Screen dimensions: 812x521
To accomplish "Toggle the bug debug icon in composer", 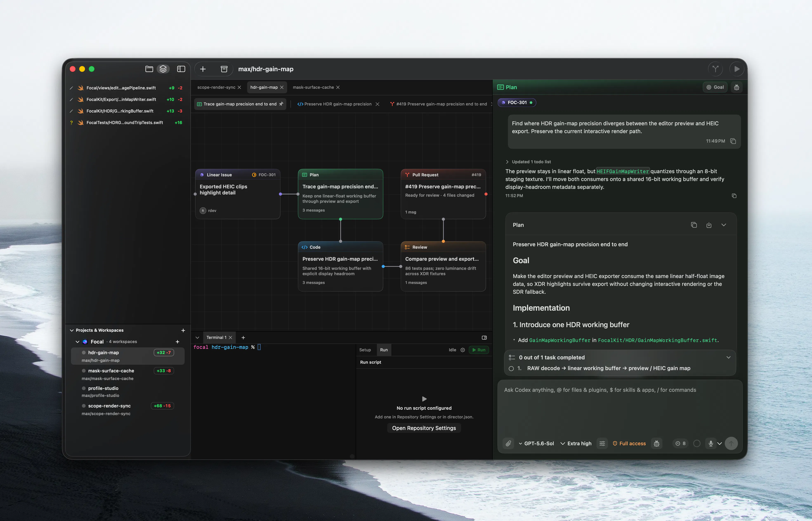I will click(x=656, y=444).
